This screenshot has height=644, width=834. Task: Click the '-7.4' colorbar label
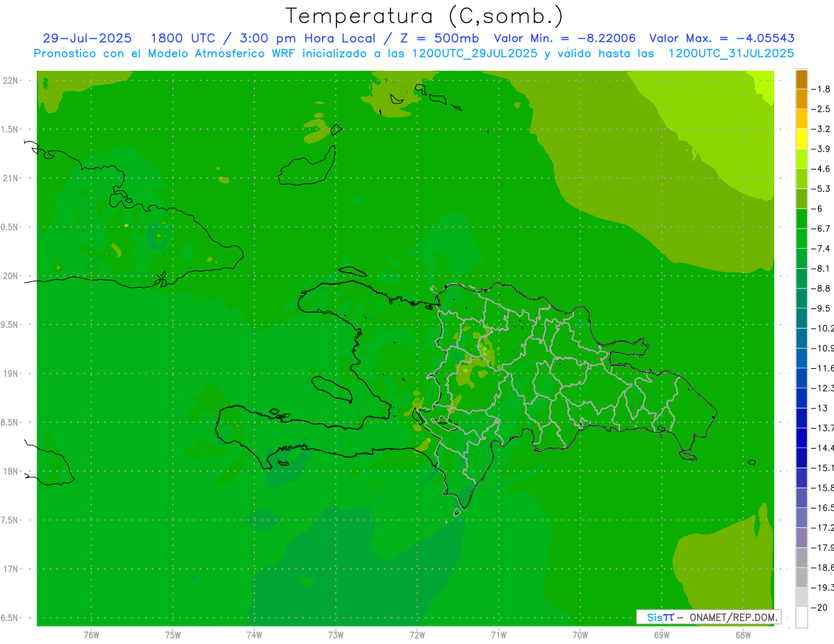[x=821, y=248]
